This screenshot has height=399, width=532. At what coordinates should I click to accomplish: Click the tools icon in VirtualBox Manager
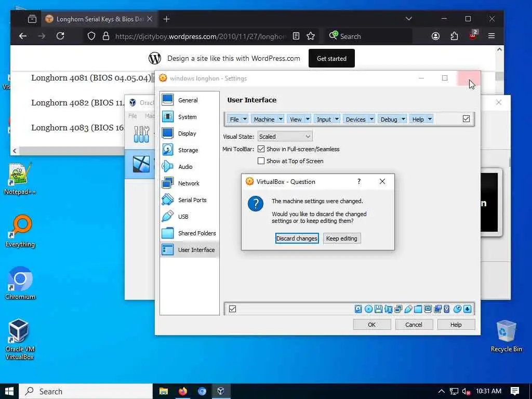[x=141, y=135]
